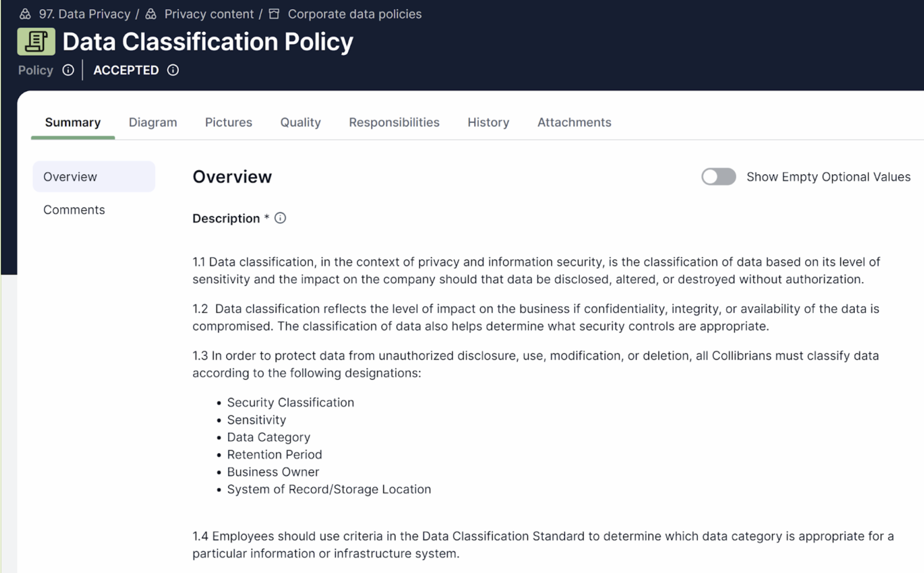Go to the Attachments tab
The width and height of the screenshot is (924, 573).
coord(574,122)
